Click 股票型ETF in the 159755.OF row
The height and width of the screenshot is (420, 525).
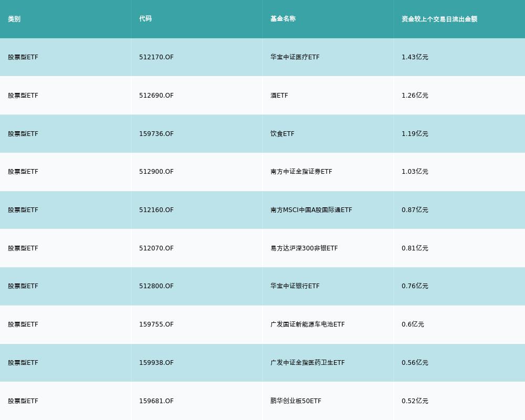[23, 324]
